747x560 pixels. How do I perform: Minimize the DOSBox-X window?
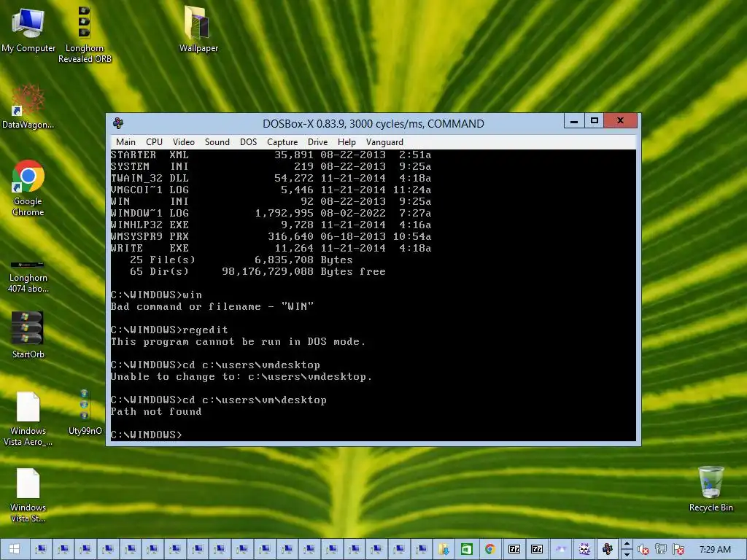point(574,121)
